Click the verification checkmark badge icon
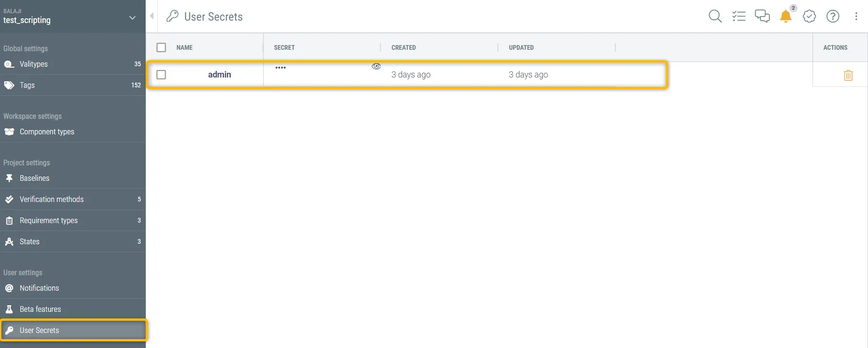This screenshot has width=868, height=348. 809,16
